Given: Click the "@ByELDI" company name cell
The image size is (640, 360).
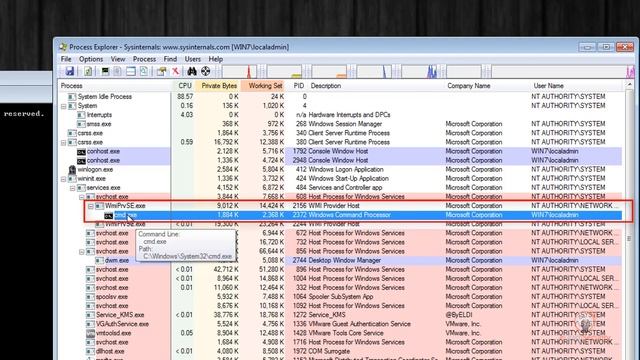Looking at the screenshot, I should coord(459,315).
